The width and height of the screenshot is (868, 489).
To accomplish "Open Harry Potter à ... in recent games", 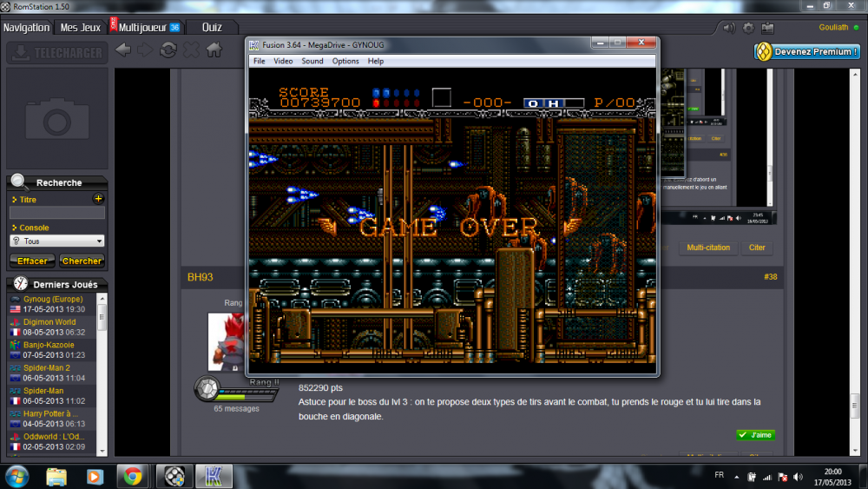I will [x=50, y=413].
